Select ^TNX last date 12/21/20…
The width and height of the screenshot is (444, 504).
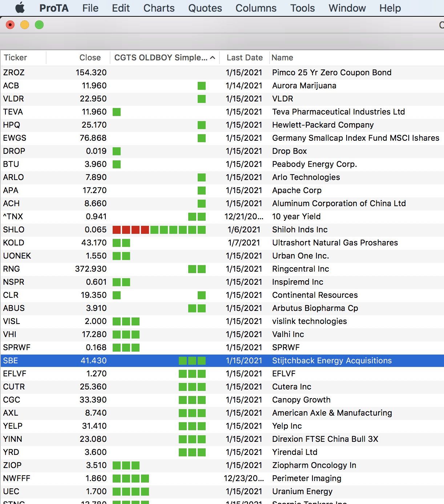tap(244, 216)
